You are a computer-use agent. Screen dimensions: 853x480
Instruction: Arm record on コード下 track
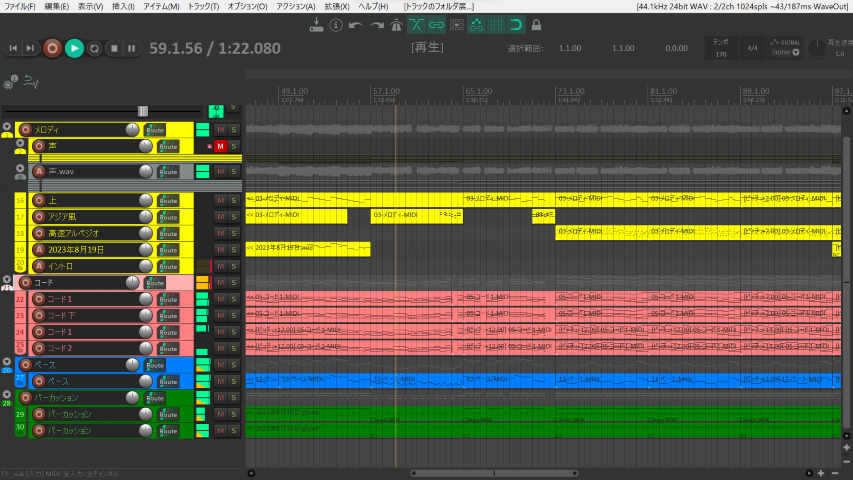(x=39, y=315)
